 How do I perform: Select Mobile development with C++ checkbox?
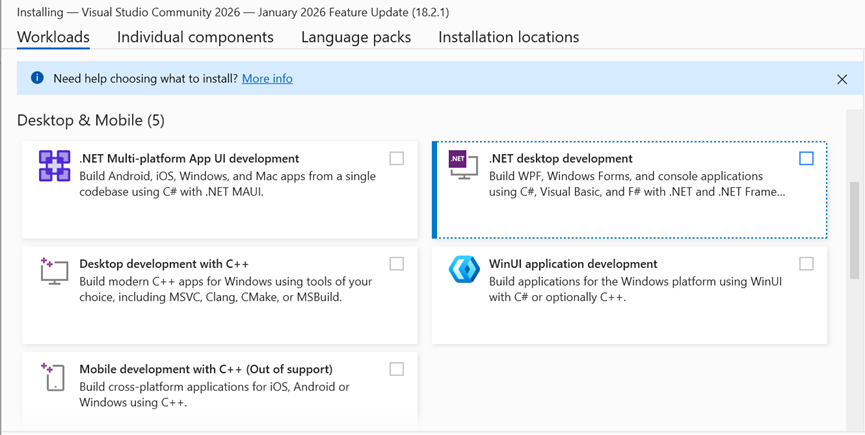tap(397, 369)
